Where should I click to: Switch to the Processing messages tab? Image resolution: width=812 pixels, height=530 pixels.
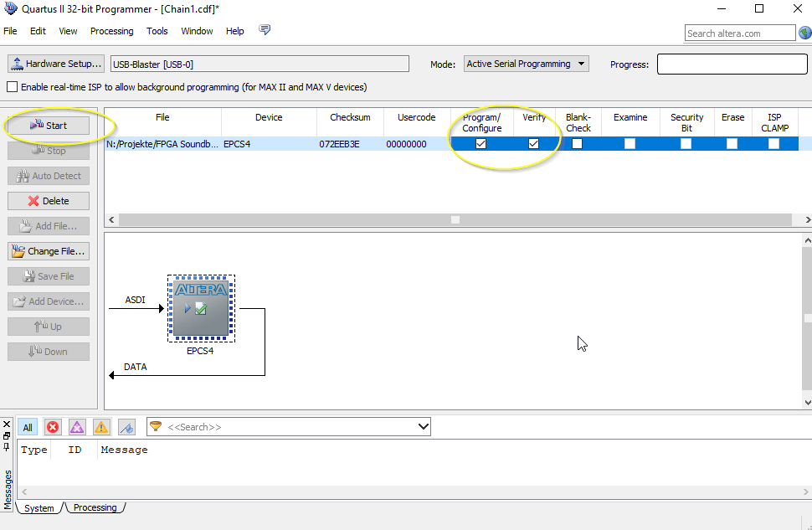[95, 507]
